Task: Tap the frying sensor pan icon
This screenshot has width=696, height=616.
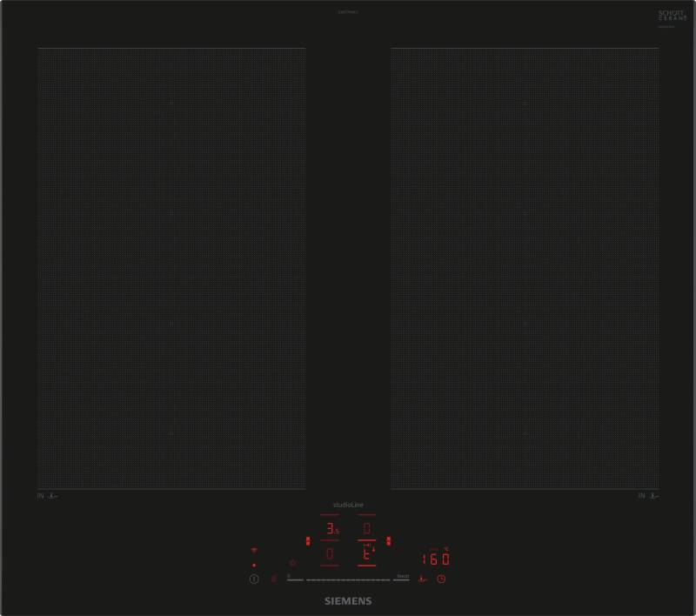Action: coord(422,579)
